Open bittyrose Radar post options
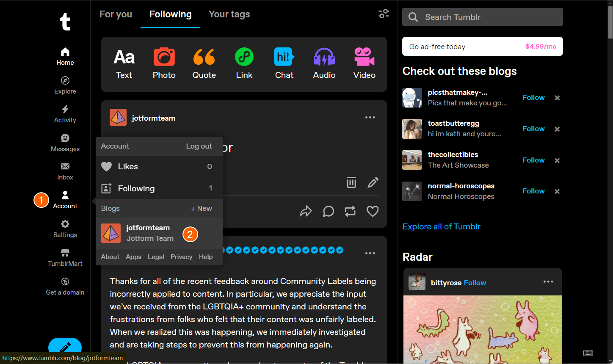The image size is (613, 364). coord(548,282)
